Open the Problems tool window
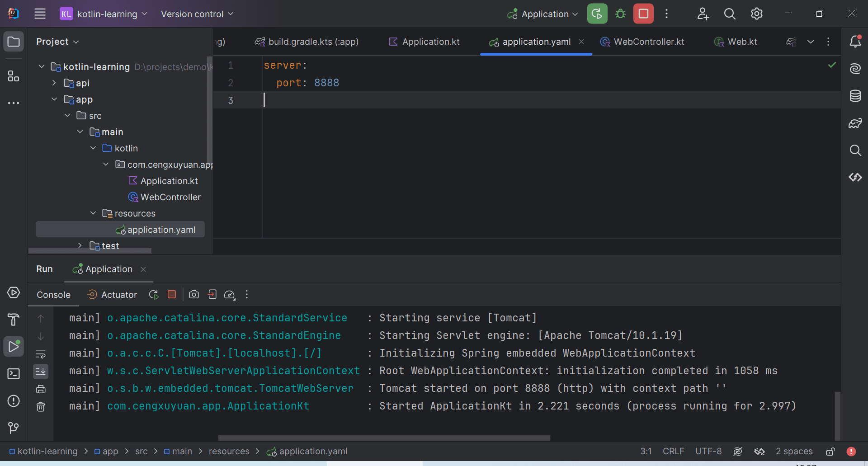This screenshot has width=868, height=466. pyautogui.click(x=14, y=401)
